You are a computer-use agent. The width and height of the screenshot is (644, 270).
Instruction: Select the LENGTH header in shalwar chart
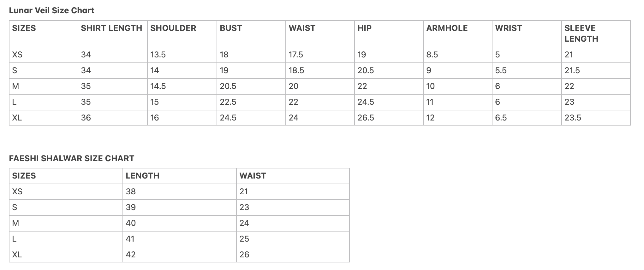142,176
